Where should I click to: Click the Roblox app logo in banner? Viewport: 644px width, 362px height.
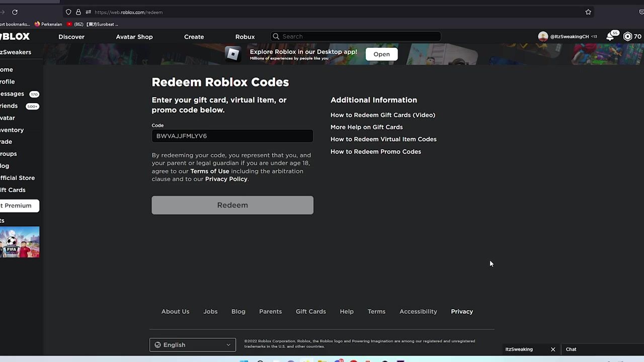tap(232, 54)
